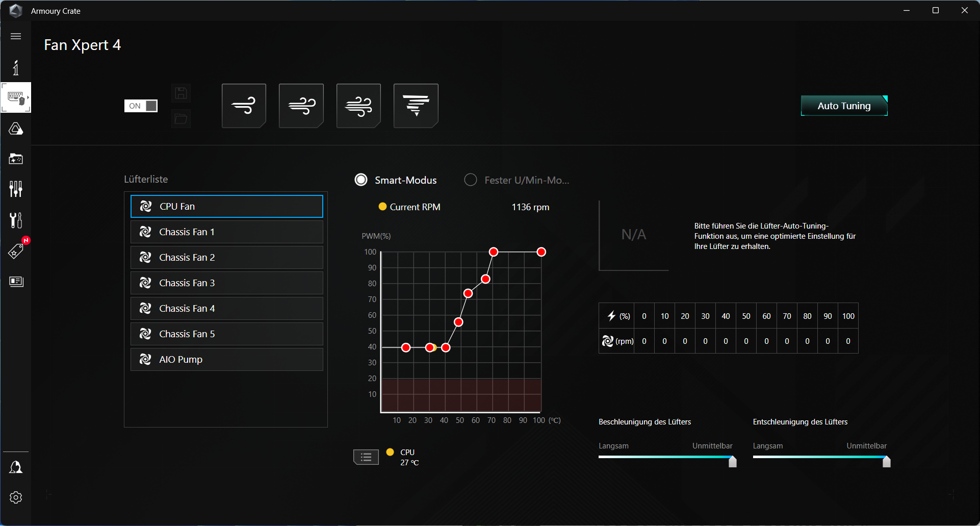The image size is (980, 526).
Task: Open the user account sidebar icon
Action: click(x=16, y=467)
